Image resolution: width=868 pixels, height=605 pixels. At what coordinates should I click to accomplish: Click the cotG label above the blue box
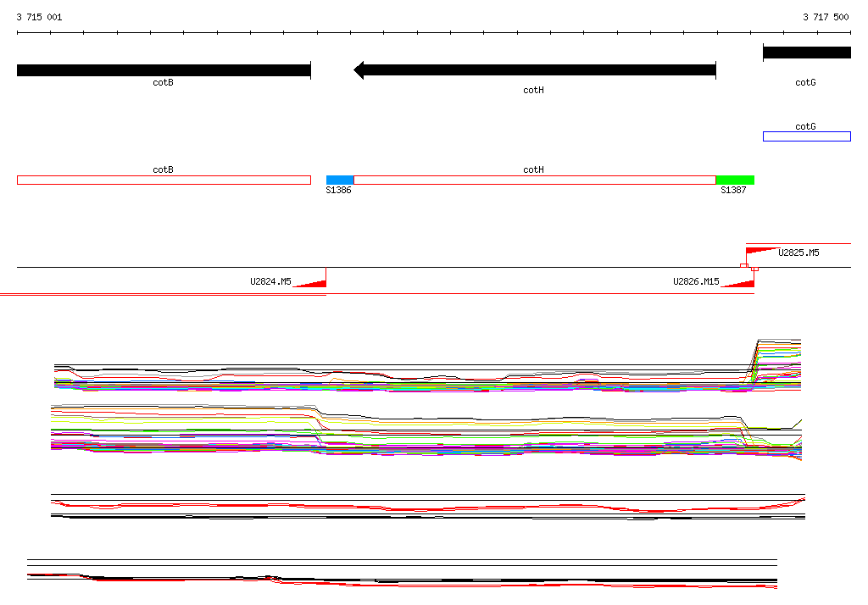[805, 126]
